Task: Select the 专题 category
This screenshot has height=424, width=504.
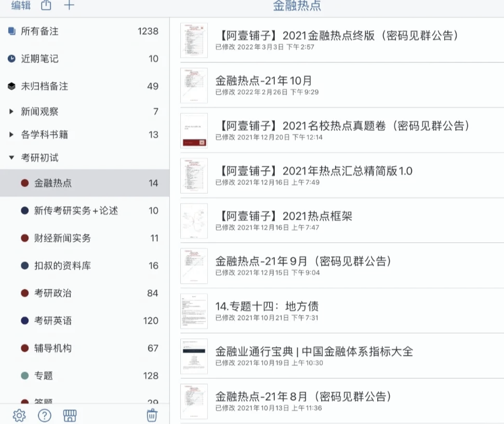Action: pyautogui.click(x=85, y=376)
